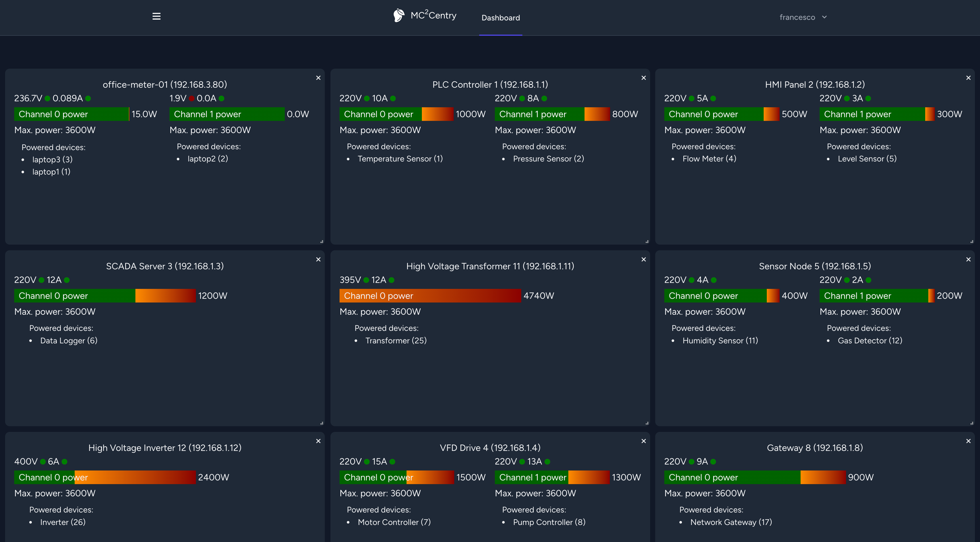Viewport: 980px width, 542px height.
Task: Click the green status dot after 400V
Action: [43, 462]
